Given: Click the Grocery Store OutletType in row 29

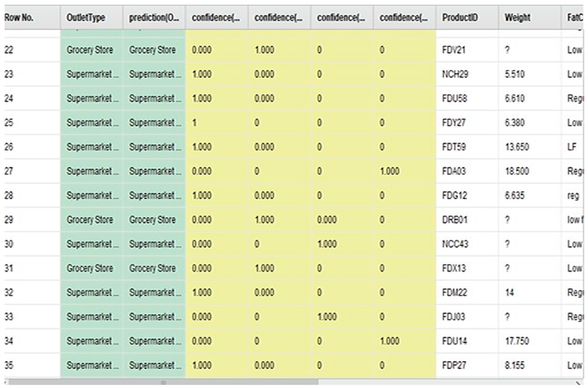Looking at the screenshot, I should [x=90, y=220].
